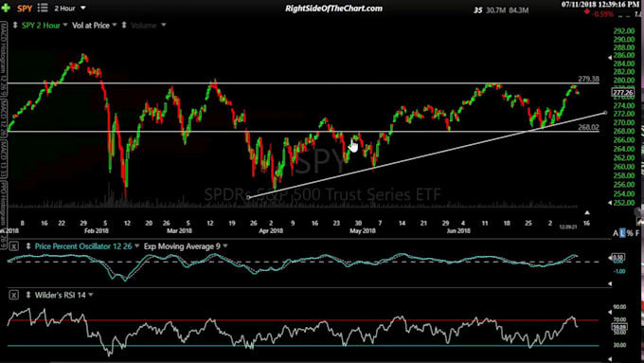644x363 pixels.
Task: Click the PPO current value tag 0.50
Action: (x=619, y=256)
